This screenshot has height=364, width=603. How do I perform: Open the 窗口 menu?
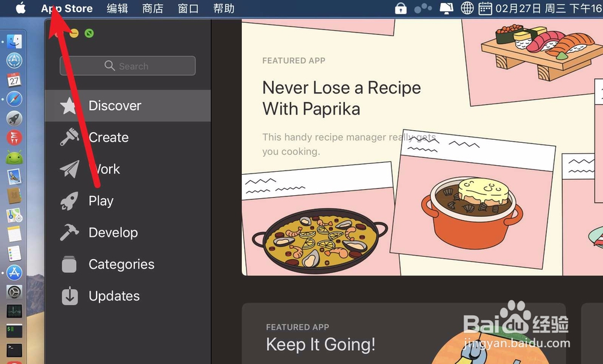(x=188, y=8)
